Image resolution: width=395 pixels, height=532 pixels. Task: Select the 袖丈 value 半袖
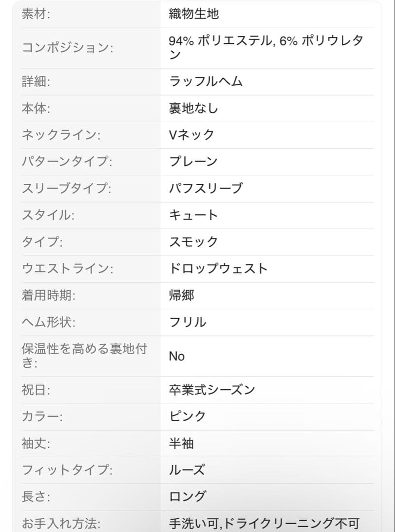tap(181, 443)
